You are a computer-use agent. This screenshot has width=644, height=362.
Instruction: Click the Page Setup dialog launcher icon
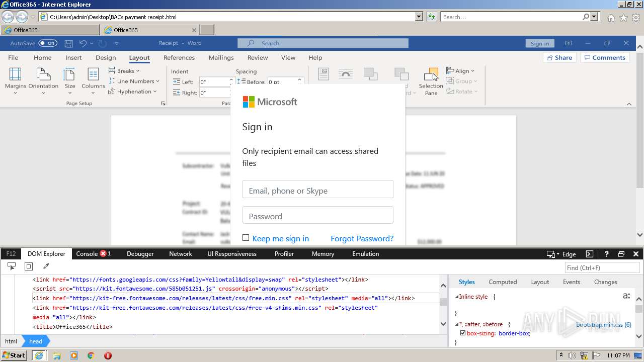pyautogui.click(x=163, y=104)
